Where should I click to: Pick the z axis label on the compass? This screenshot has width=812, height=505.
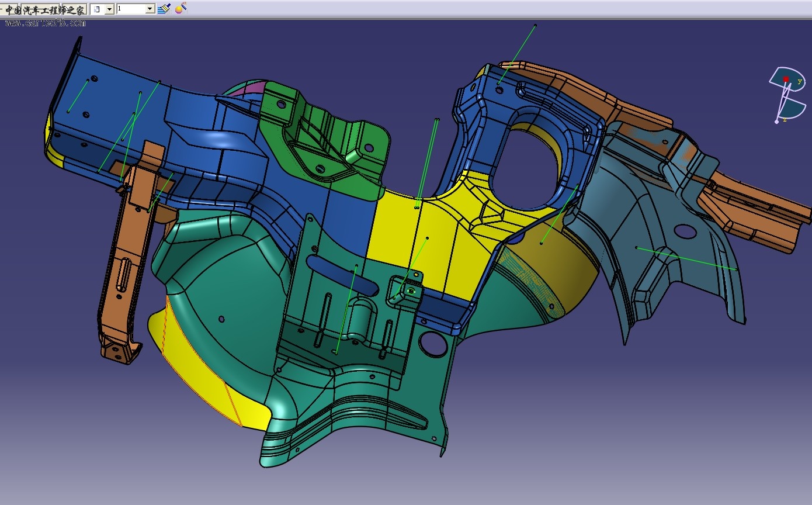point(785,120)
